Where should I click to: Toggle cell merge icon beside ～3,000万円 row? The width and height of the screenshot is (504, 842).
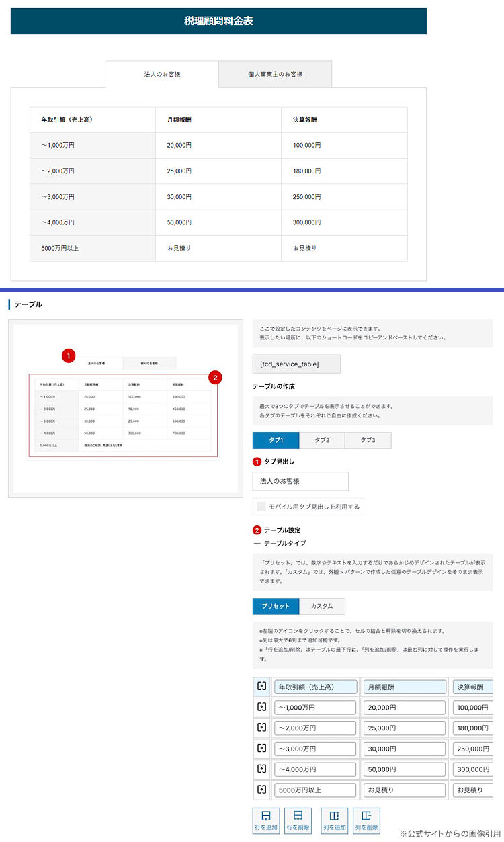tap(262, 749)
